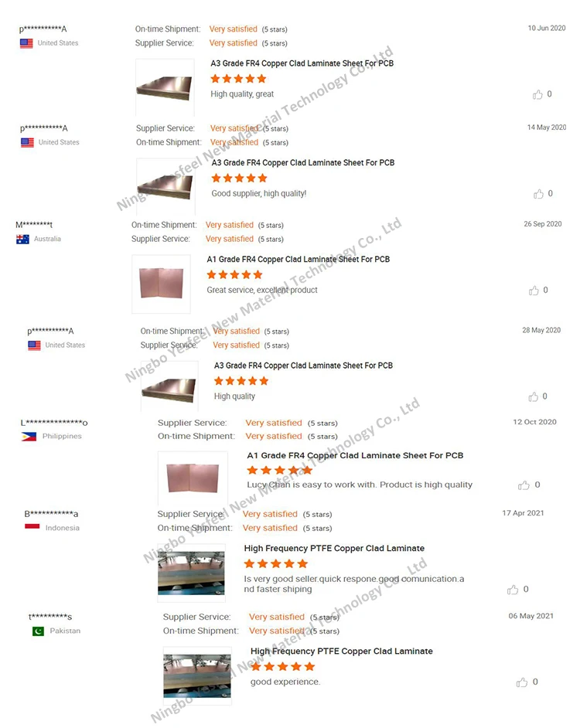Like the Philippines review about Lucy Chan

[524, 485]
